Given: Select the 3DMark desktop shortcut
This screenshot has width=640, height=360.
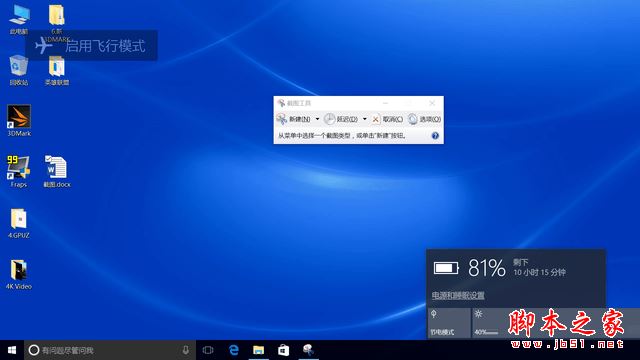Looking at the screenshot, I should coord(19,120).
